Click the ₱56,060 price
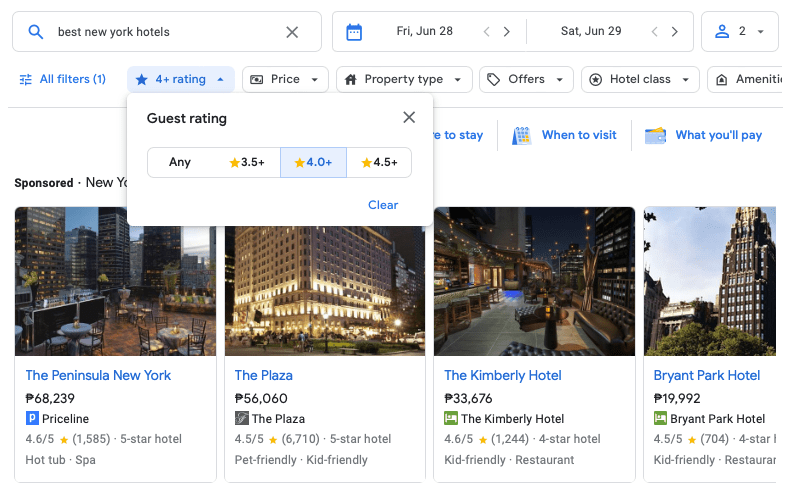The width and height of the screenshot is (793, 496). (x=261, y=398)
